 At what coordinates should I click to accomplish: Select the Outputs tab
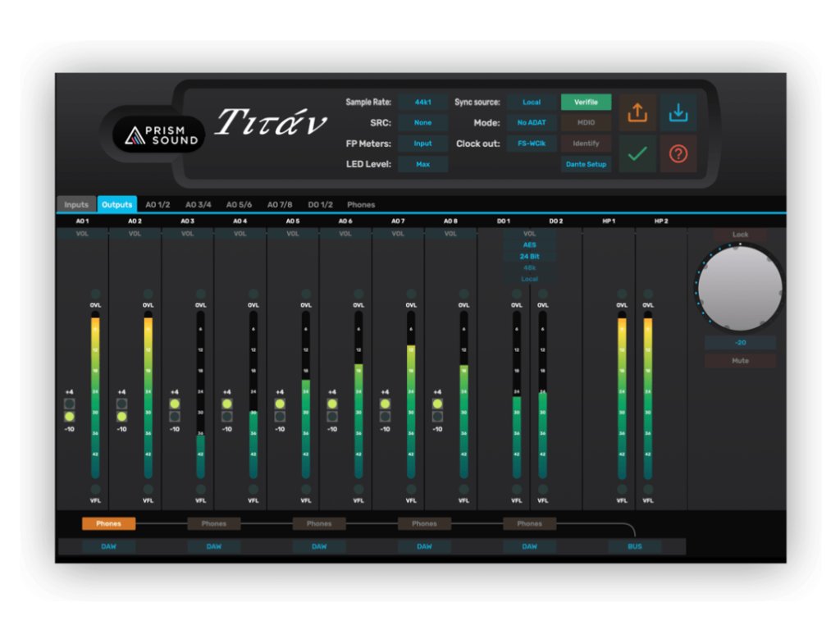point(116,204)
